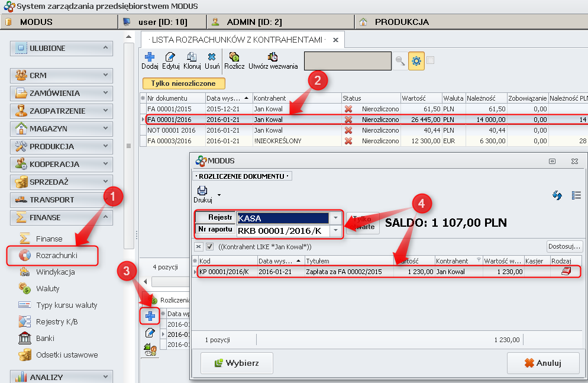Switch to Lista rozrachunków z kontrahentami tab
Image resolution: width=588 pixels, height=383 pixels.
point(237,40)
